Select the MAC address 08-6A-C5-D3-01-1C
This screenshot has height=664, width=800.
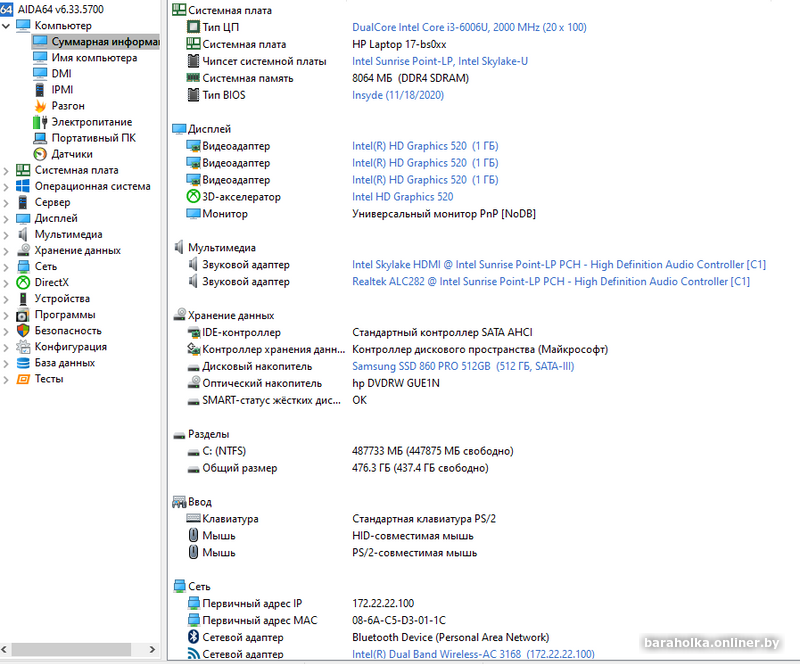[x=399, y=621]
